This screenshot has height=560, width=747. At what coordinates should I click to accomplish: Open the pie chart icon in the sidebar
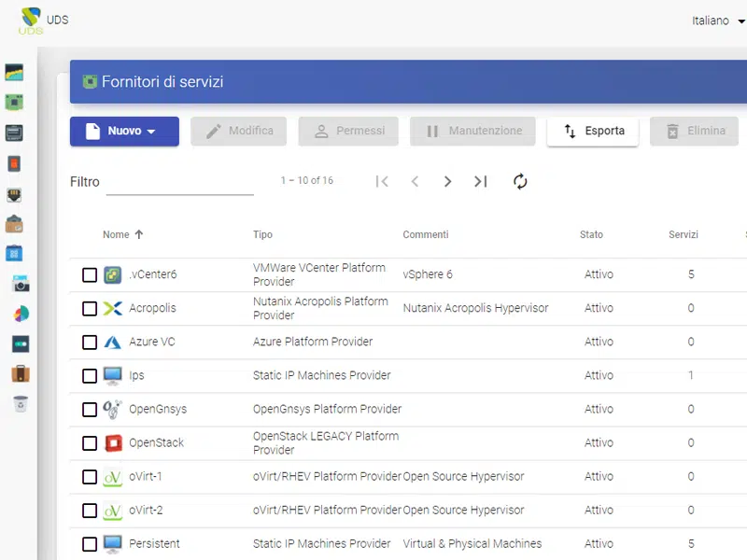tap(21, 314)
